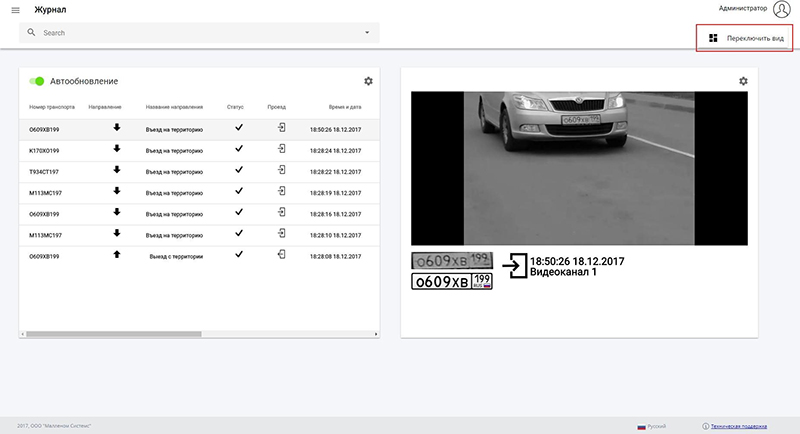Click passage icon for 18:50:26 entry
Screen dimensions: 800x434
pyautogui.click(x=282, y=127)
